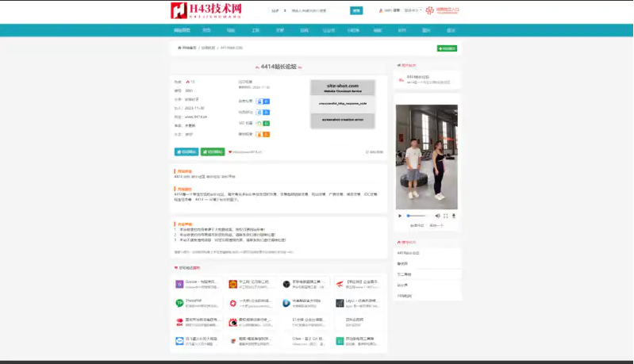Viewport: 634px width, 364px height.
Task: Click the blue visit website button
Action: 186,151
